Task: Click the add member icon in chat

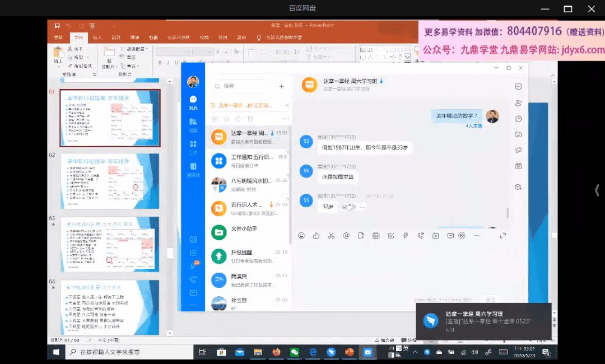Action: [x=519, y=102]
